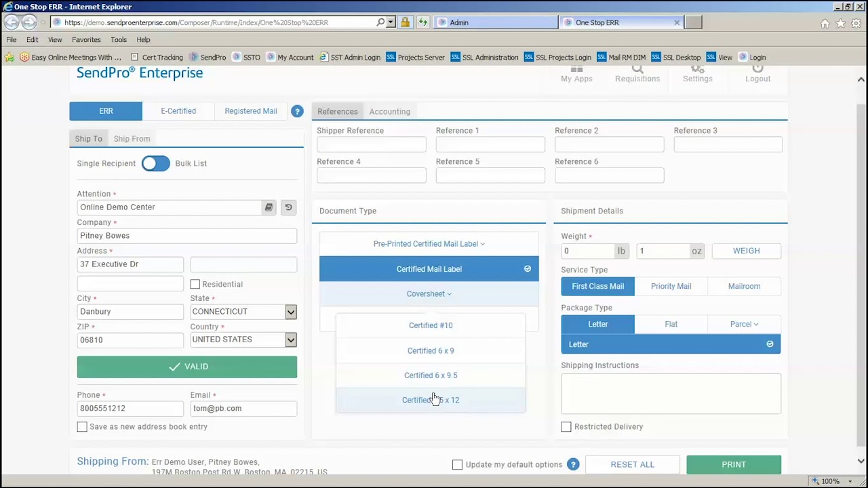Switch to the Admin browser tab

pos(496,22)
